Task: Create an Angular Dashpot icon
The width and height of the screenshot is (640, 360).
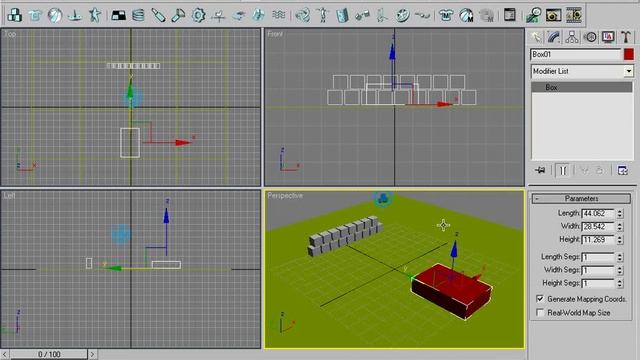Action: (x=178, y=15)
